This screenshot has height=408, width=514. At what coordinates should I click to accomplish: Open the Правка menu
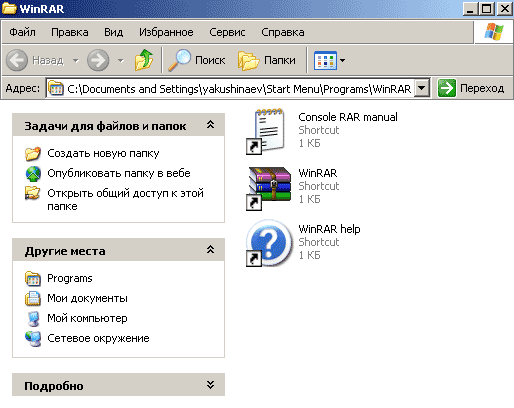[70, 32]
